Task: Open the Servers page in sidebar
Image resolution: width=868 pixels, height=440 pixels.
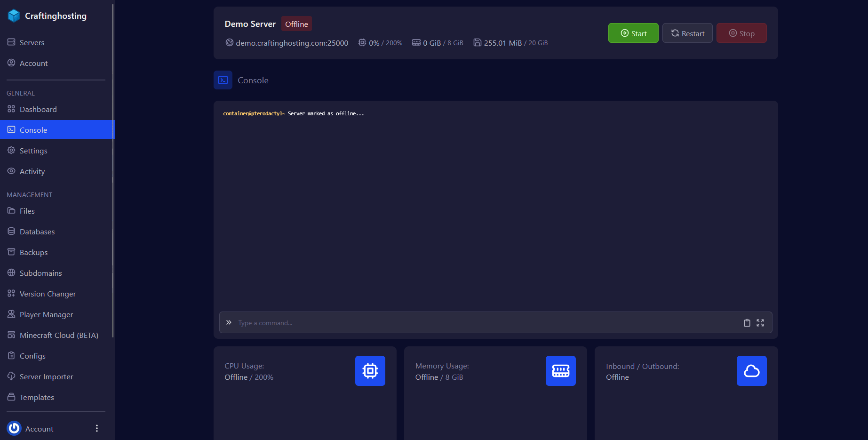Action: 56,42
